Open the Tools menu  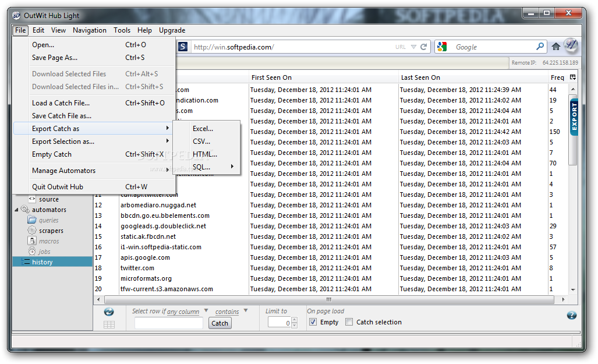(x=122, y=30)
